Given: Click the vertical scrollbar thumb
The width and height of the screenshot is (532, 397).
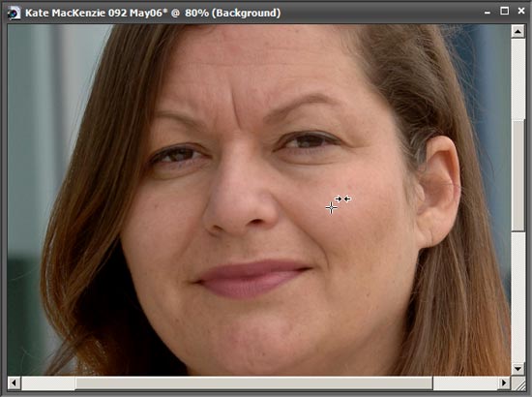Looking at the screenshot, I should (x=517, y=175).
